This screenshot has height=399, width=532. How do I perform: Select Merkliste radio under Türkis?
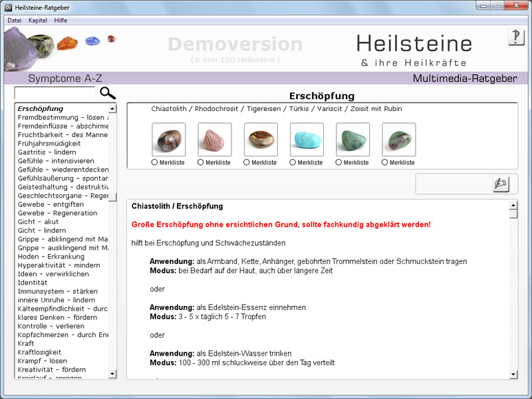(293, 162)
